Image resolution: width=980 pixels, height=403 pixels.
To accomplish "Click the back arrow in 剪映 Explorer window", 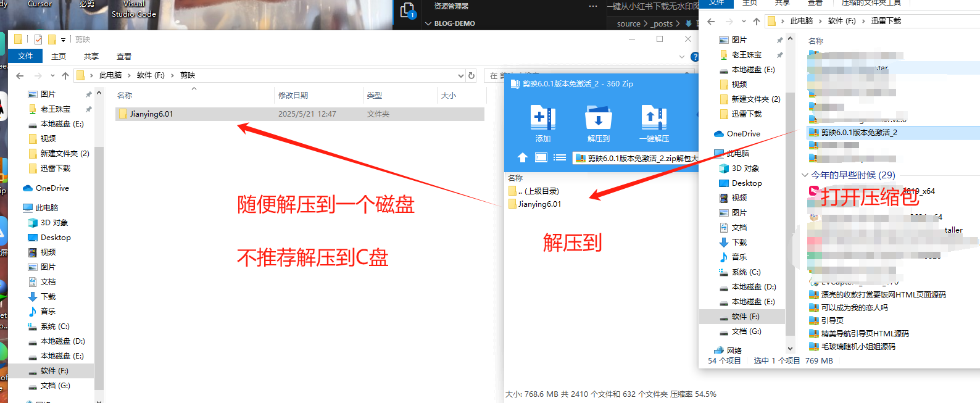I will [20, 75].
